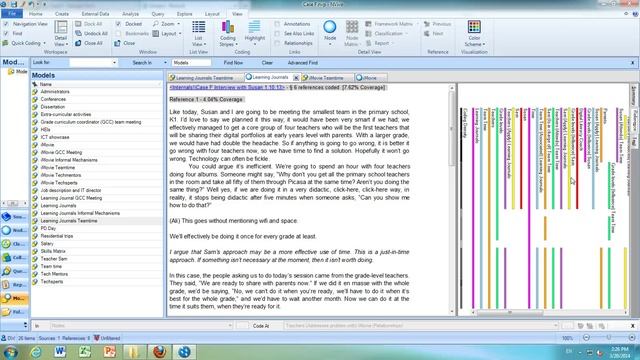Close the Learning Journals tab
The height and width of the screenshot is (360, 640).
pyautogui.click(x=296, y=78)
